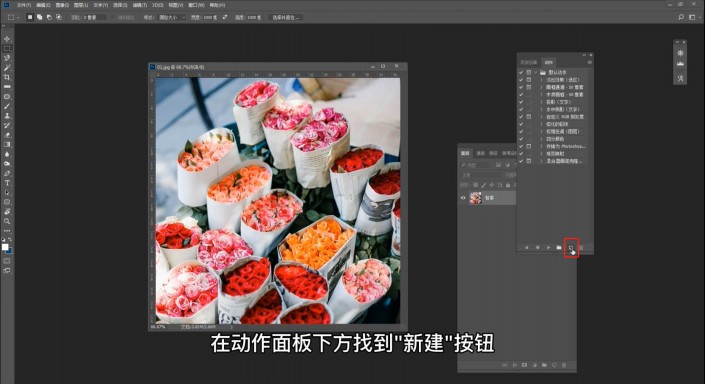Expand the 木质画框 - 50 像素 action

pyautogui.click(x=541, y=95)
